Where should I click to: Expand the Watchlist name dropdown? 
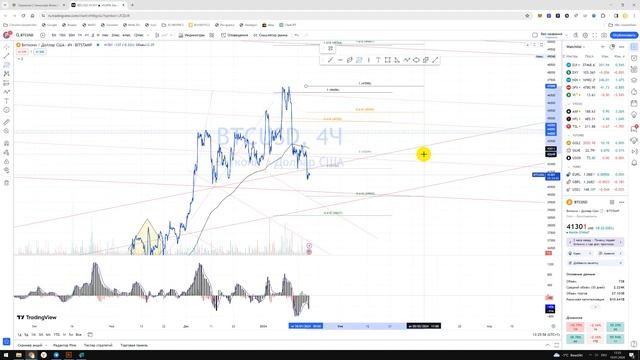tap(576, 47)
